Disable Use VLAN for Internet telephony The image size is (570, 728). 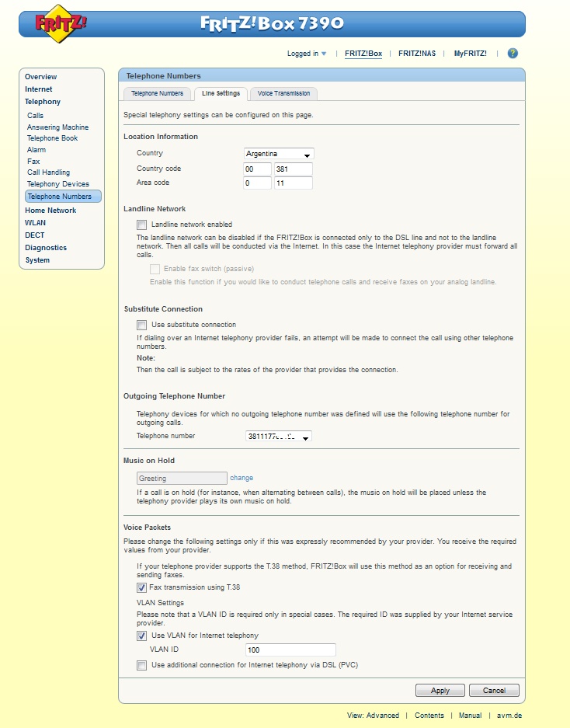(141, 636)
